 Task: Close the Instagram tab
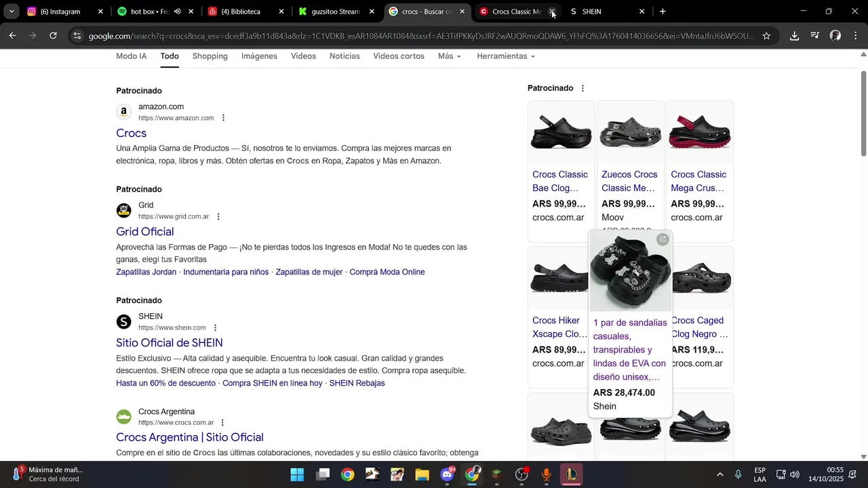[100, 12]
